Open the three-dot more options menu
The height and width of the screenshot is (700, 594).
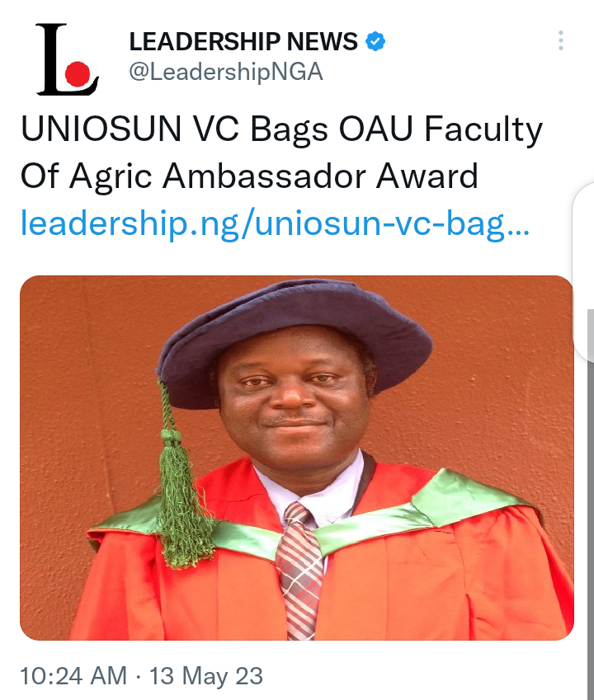click(561, 40)
